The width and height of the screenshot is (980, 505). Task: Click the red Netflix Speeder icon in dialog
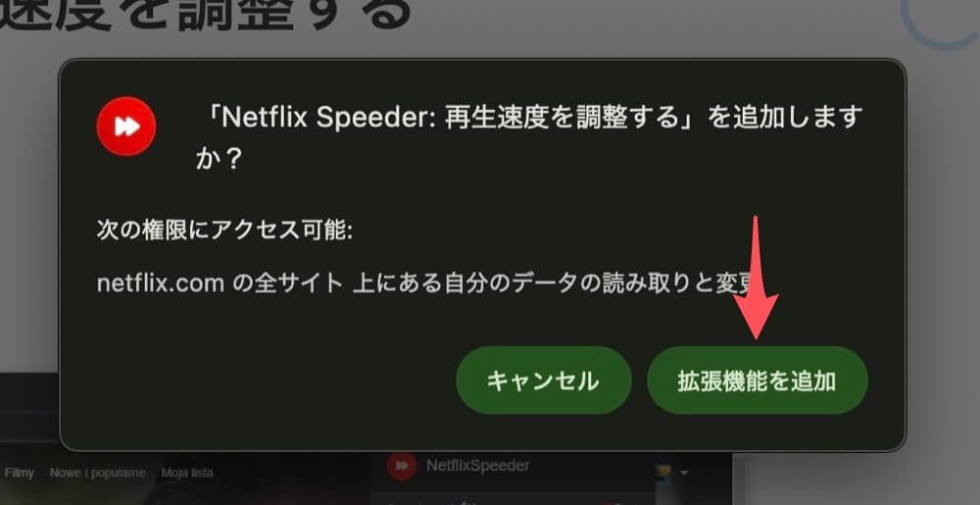point(126,126)
